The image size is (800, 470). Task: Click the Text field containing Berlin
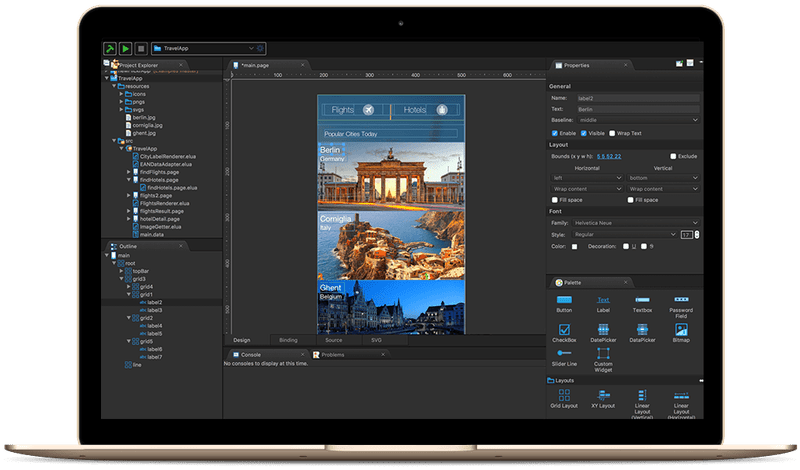pyautogui.click(x=638, y=109)
